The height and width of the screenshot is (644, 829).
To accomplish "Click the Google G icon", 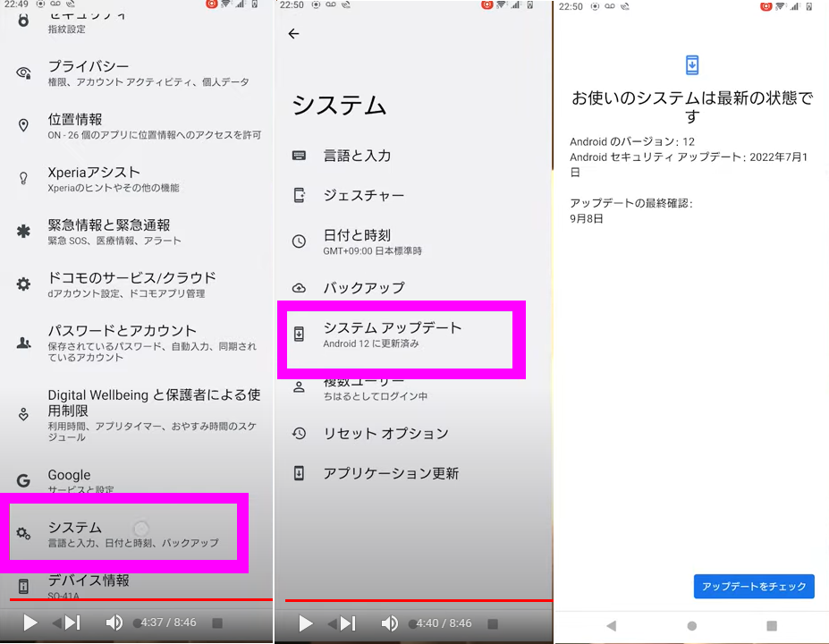I will click(23, 480).
